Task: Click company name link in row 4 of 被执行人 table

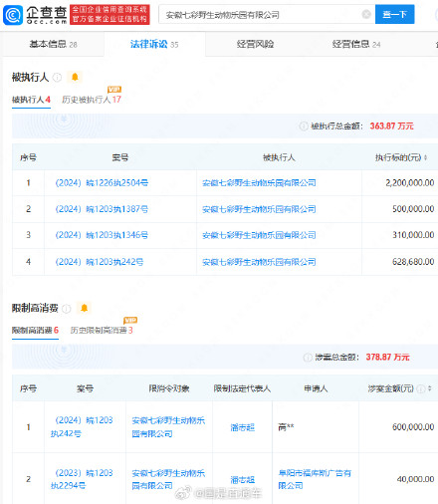Action: tap(259, 262)
